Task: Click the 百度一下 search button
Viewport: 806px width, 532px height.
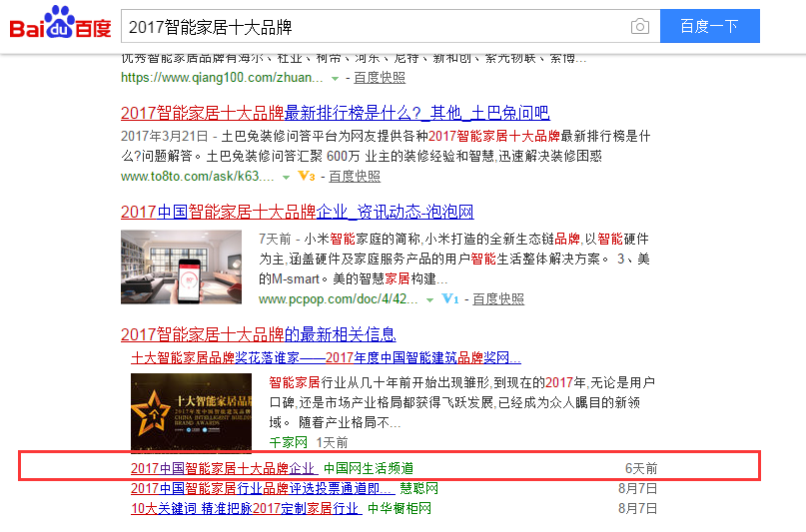Action: point(709,26)
